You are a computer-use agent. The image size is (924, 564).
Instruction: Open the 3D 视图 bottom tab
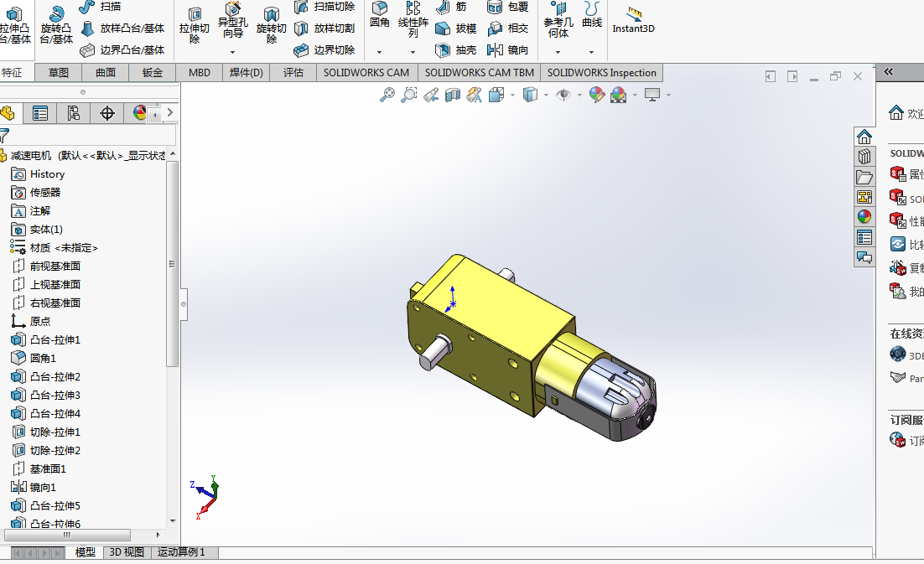(x=127, y=552)
